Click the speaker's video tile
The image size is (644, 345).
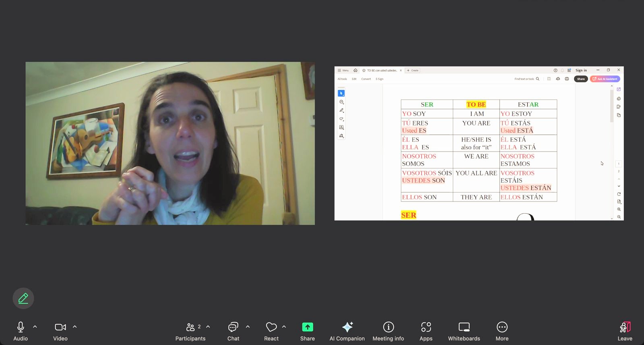170,143
